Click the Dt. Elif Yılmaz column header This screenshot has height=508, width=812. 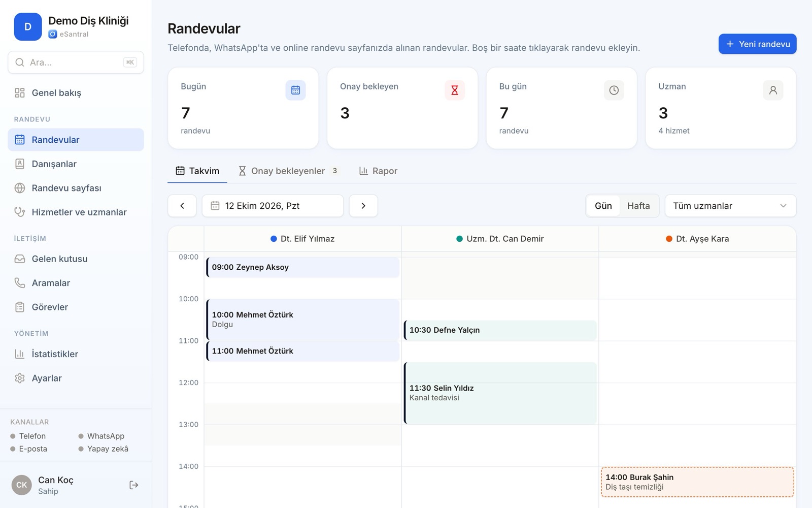302,239
